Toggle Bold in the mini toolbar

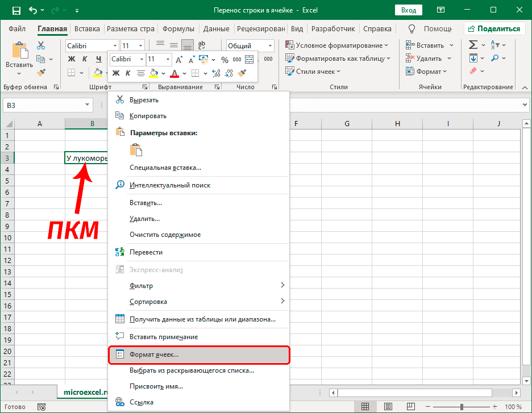click(x=116, y=73)
